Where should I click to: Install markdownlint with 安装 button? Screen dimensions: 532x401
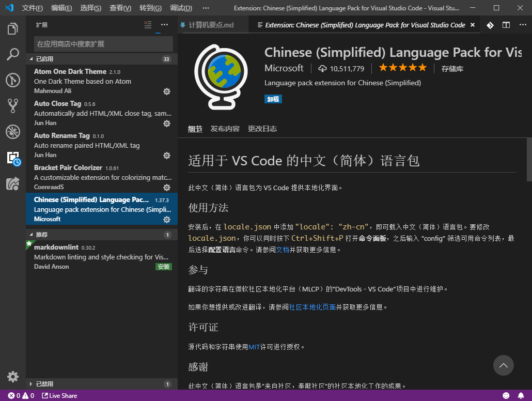click(164, 267)
